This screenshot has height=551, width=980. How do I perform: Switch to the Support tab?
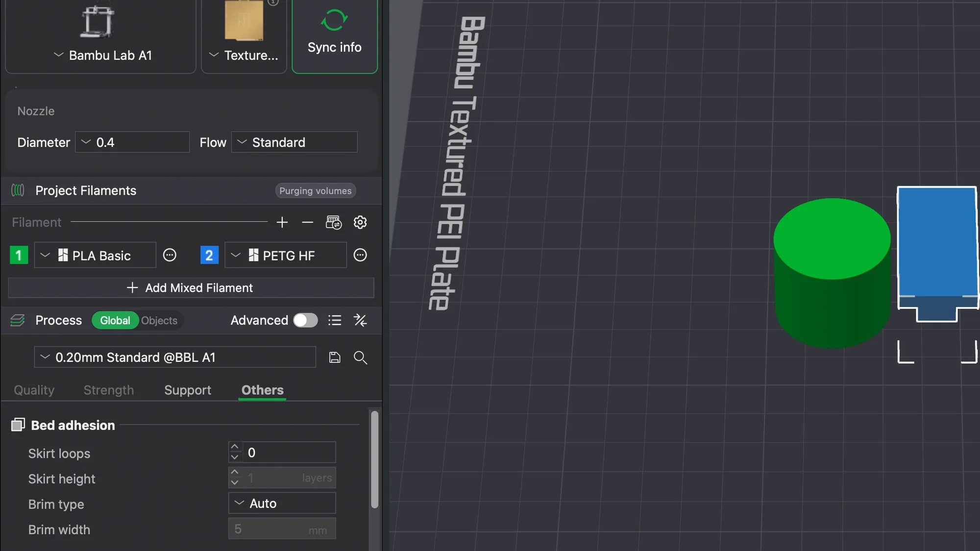tap(188, 390)
